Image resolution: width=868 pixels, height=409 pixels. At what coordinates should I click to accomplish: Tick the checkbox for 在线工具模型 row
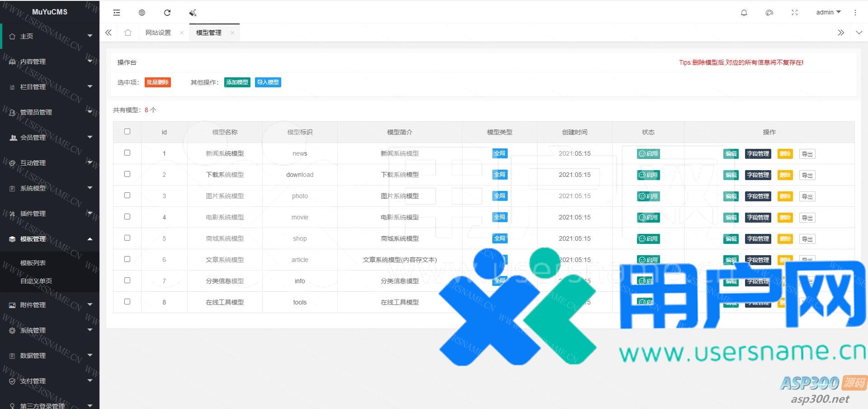coord(127,302)
